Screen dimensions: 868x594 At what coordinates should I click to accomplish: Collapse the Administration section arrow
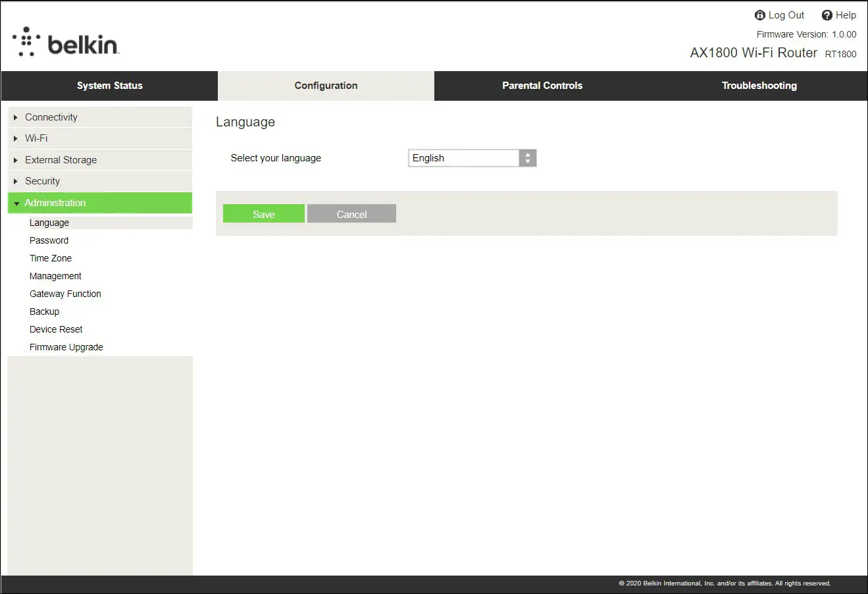coord(16,203)
